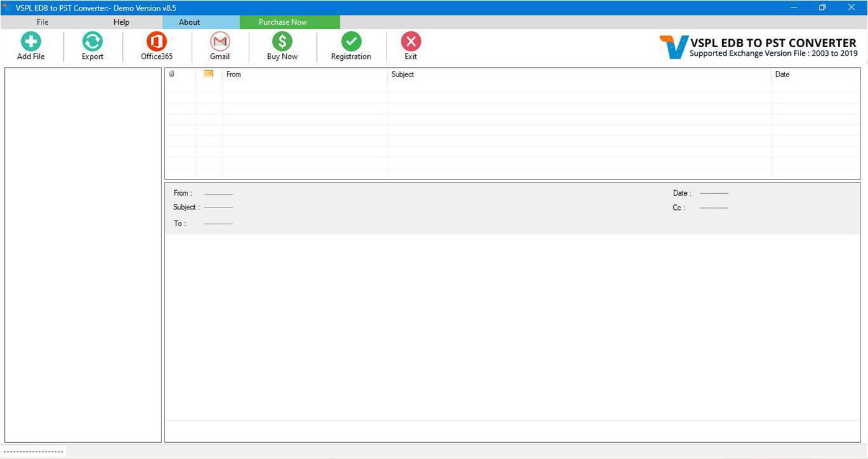This screenshot has width=868, height=459.
Task: Click the envelope column header icon
Action: pyautogui.click(x=208, y=74)
